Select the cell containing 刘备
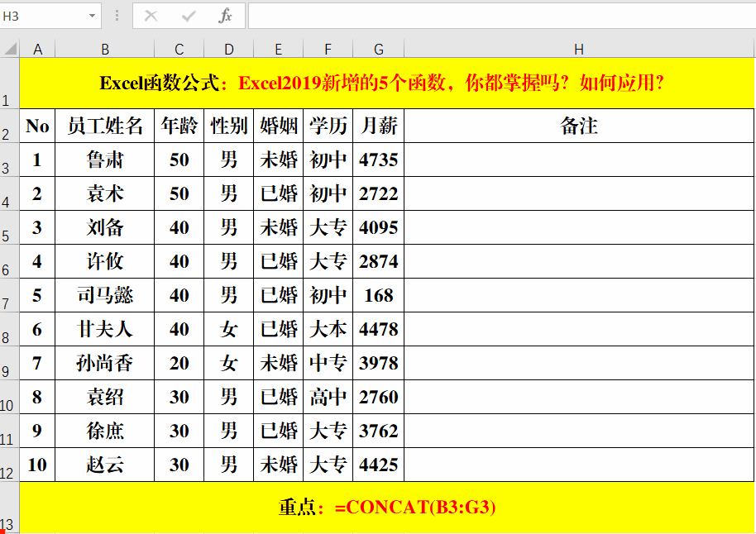 (104, 227)
